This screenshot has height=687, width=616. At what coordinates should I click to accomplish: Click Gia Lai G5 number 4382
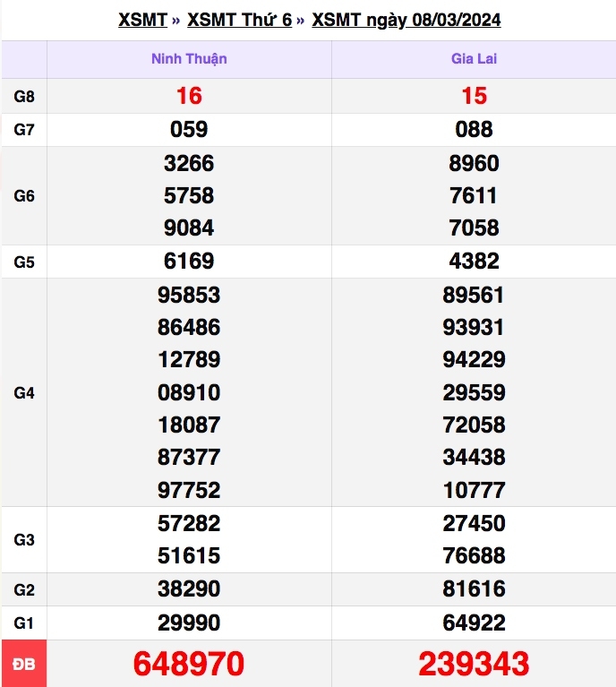tap(474, 262)
